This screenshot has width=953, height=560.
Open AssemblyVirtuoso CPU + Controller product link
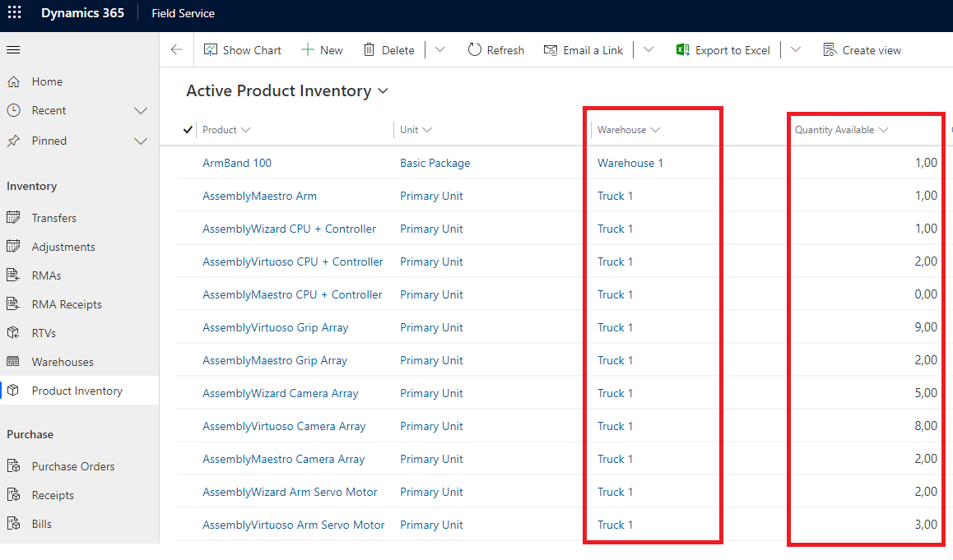pyautogui.click(x=293, y=261)
